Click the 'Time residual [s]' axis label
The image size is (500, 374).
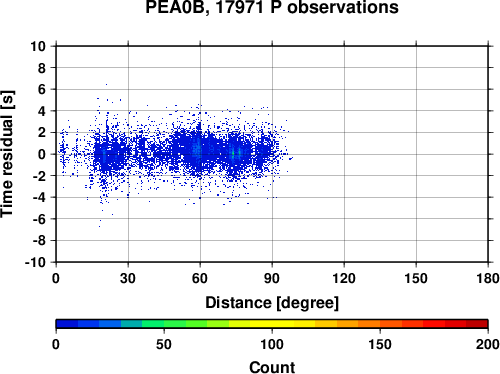coord(7,154)
